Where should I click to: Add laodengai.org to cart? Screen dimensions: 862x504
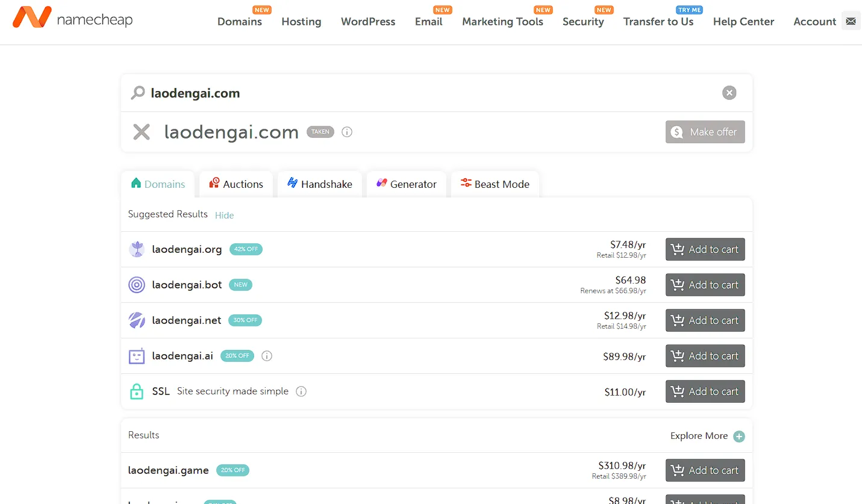point(705,249)
